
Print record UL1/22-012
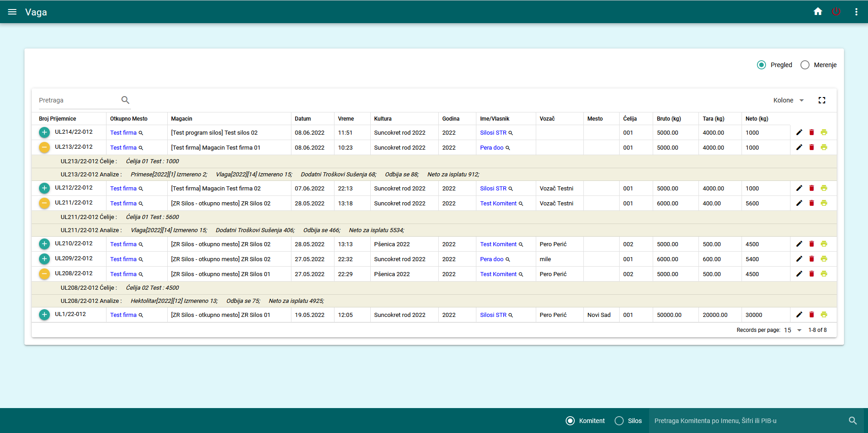pyautogui.click(x=824, y=315)
